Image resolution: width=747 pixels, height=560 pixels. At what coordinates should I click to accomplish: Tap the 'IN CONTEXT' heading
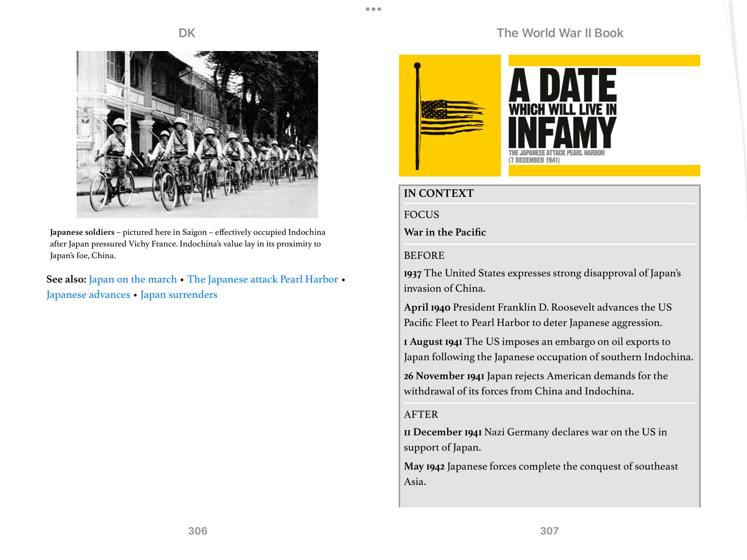[438, 193]
